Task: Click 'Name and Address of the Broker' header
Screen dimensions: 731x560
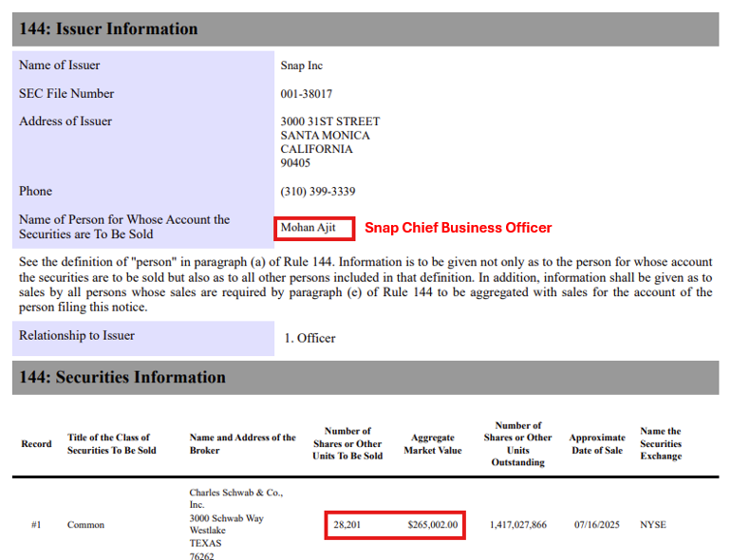Action: click(x=242, y=444)
